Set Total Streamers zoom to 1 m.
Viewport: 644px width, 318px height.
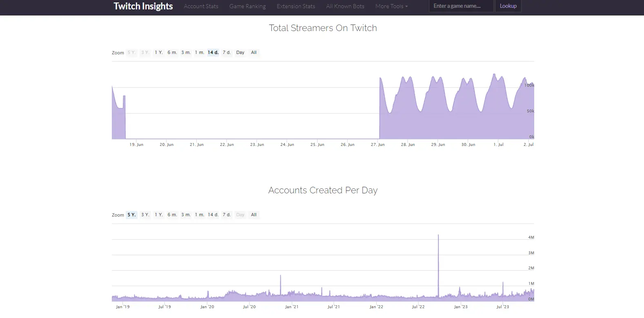click(x=199, y=52)
